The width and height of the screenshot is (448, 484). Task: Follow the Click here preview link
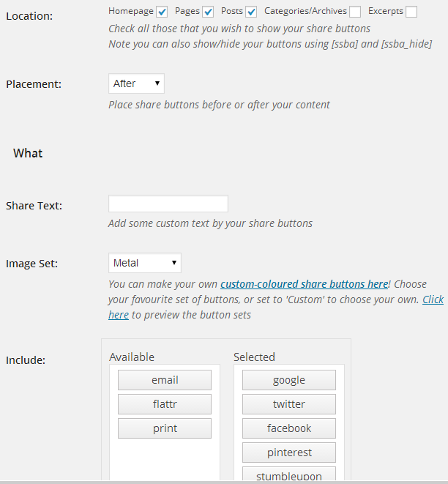point(433,299)
